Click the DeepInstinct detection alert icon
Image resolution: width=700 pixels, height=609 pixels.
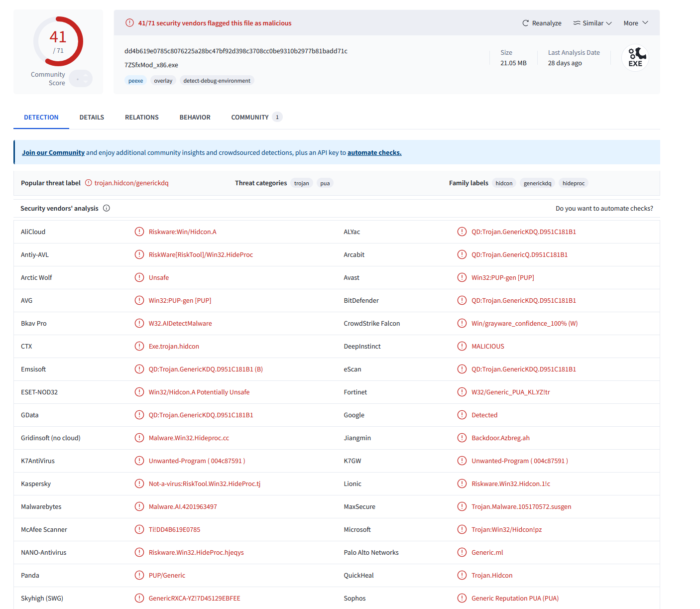click(x=462, y=346)
